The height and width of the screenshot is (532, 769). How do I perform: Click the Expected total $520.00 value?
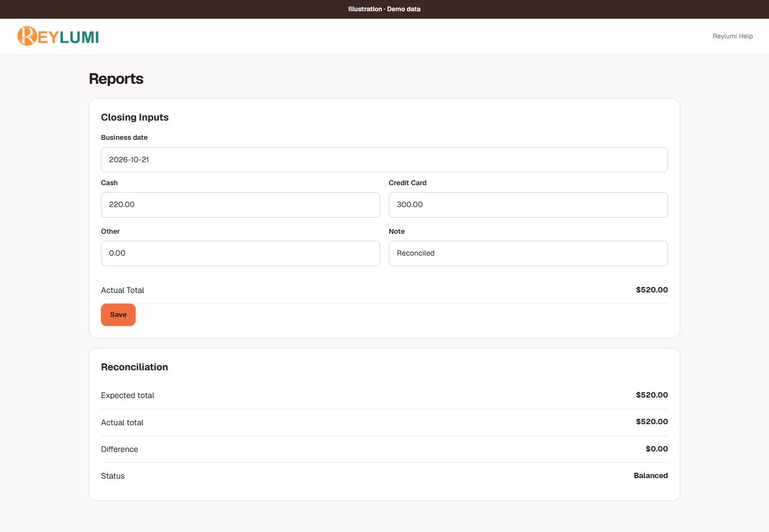coord(652,395)
